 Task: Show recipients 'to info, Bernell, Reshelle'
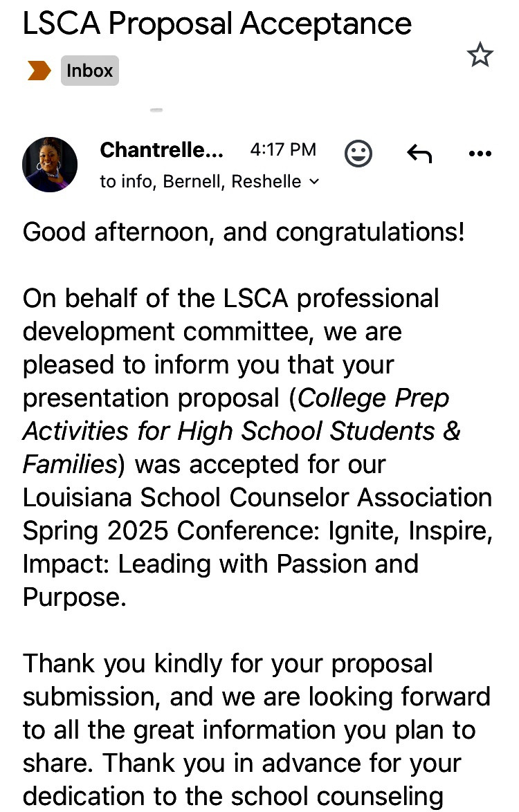click(201, 181)
